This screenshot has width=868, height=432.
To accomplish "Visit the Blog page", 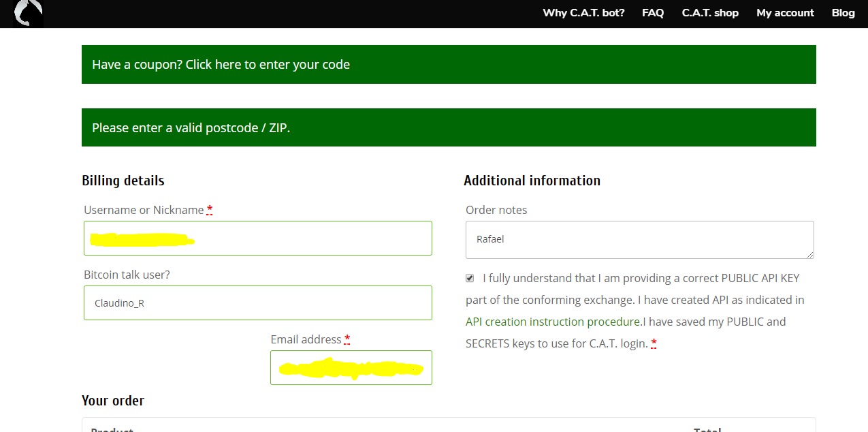I will (843, 13).
